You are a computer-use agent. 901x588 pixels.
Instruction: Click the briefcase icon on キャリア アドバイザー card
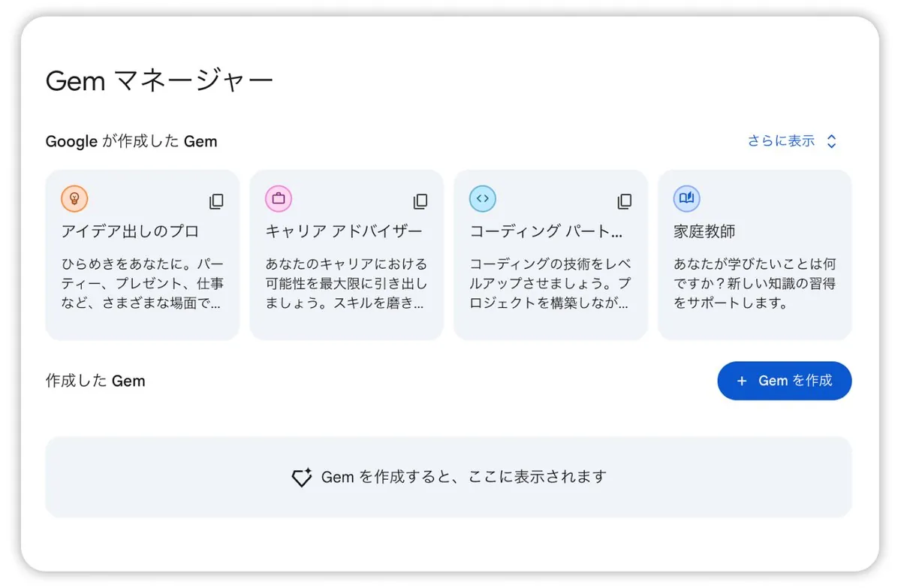(279, 199)
